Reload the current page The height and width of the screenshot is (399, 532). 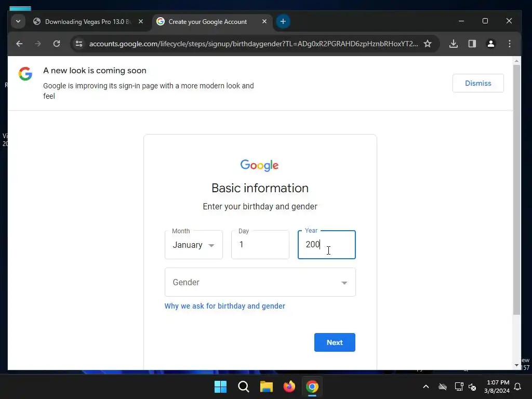click(x=57, y=44)
